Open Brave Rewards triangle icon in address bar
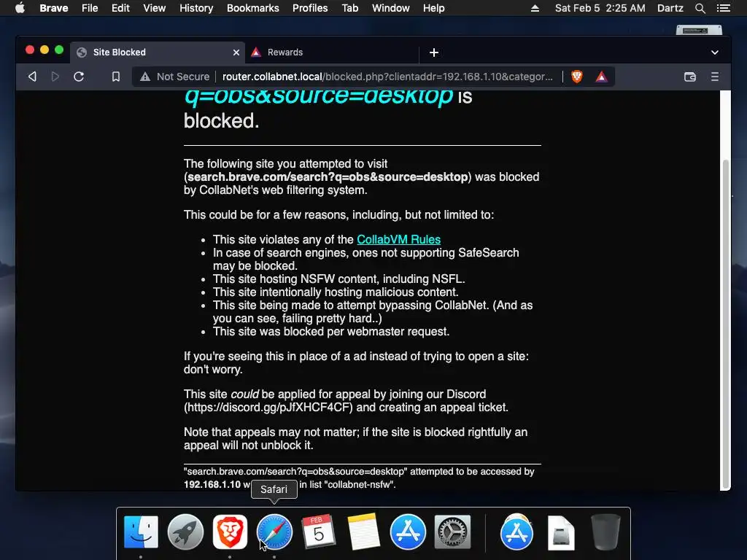 tap(601, 77)
